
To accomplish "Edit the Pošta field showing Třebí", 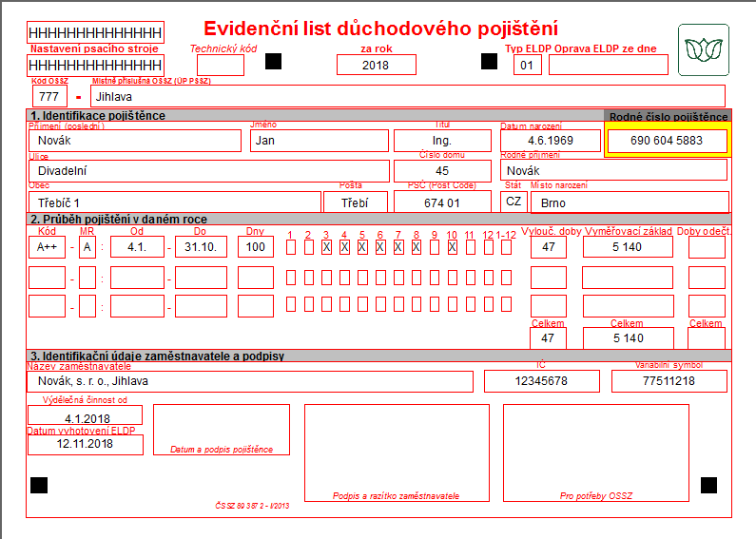I will 356,202.
